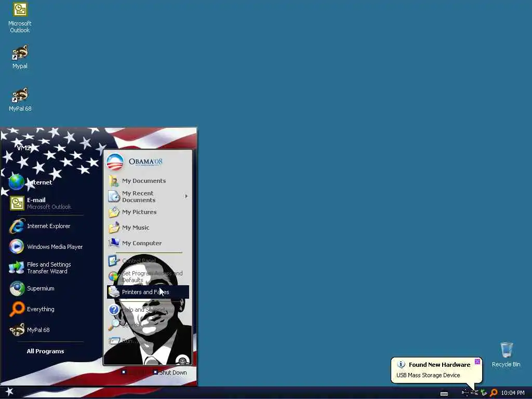Open the Run dialog entry

click(x=148, y=341)
